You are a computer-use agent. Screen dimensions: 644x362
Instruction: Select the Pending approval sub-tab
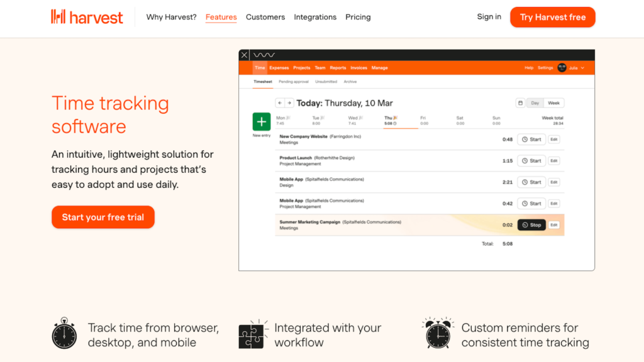click(293, 82)
